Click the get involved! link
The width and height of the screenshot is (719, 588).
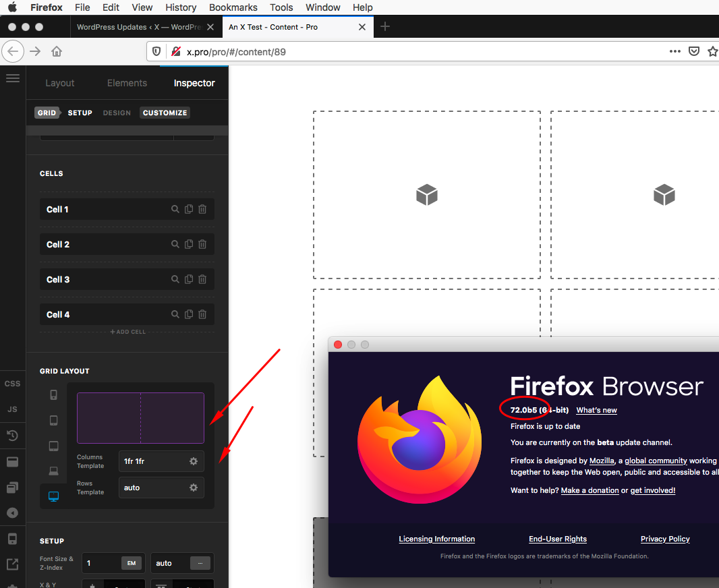652,490
